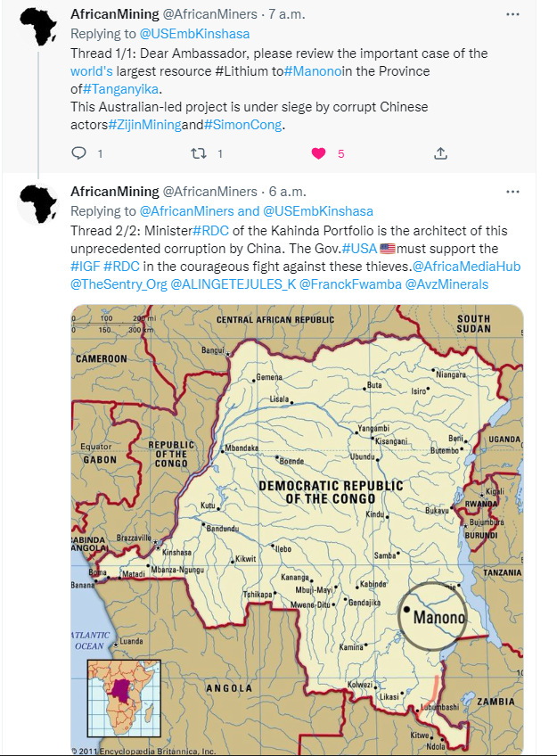Open the Congo map image attachment

point(297,530)
